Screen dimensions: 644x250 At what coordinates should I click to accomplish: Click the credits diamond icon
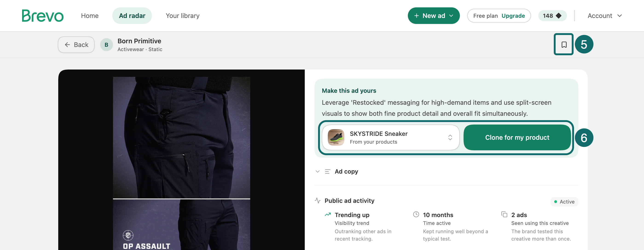(559, 16)
